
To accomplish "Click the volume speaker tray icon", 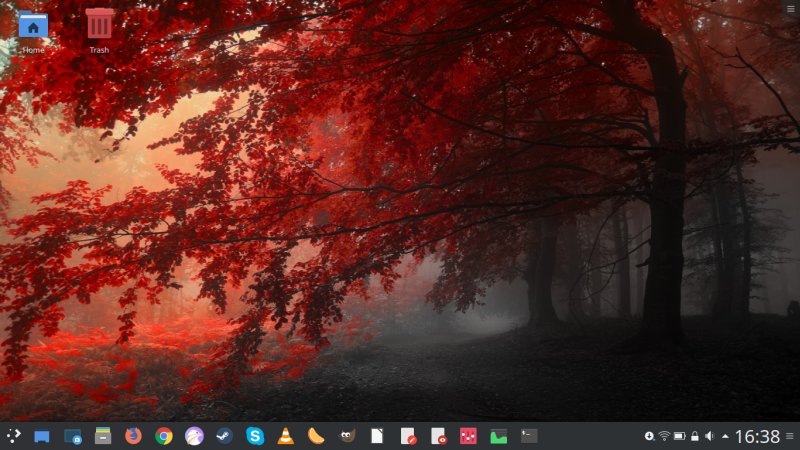I will point(709,436).
